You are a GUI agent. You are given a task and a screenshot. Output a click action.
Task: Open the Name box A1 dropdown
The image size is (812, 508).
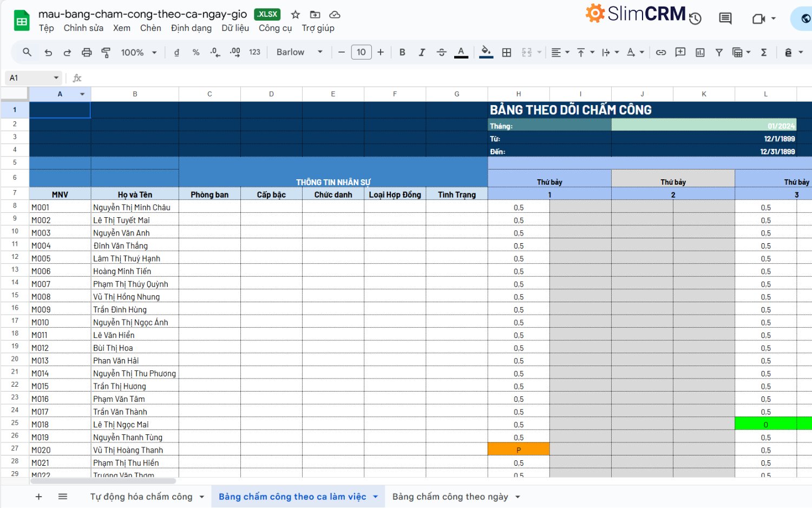(56, 78)
